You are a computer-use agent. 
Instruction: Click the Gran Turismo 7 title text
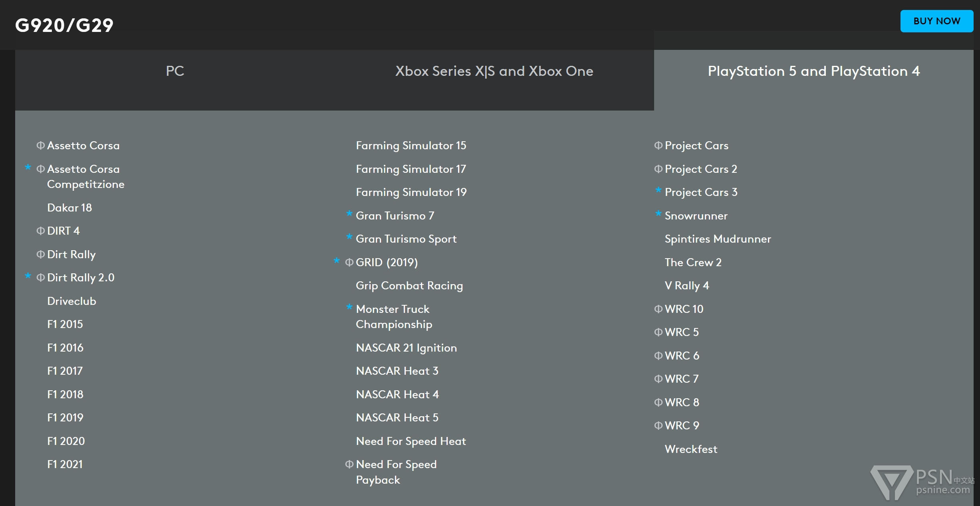pos(395,216)
